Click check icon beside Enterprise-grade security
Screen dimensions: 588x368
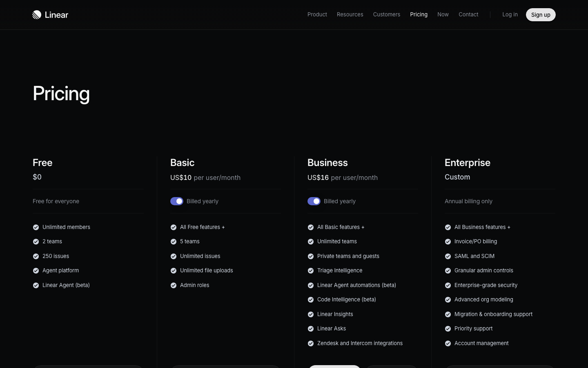[x=448, y=285]
